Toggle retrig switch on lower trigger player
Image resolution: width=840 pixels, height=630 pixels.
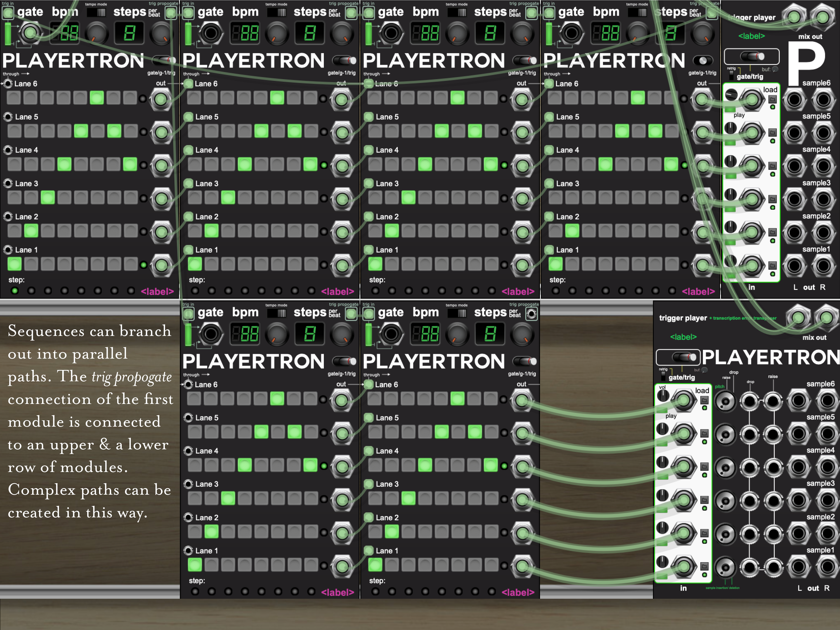(663, 376)
